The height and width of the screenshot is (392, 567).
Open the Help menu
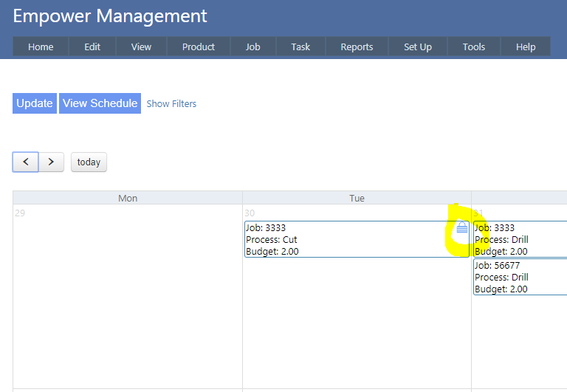tap(526, 47)
